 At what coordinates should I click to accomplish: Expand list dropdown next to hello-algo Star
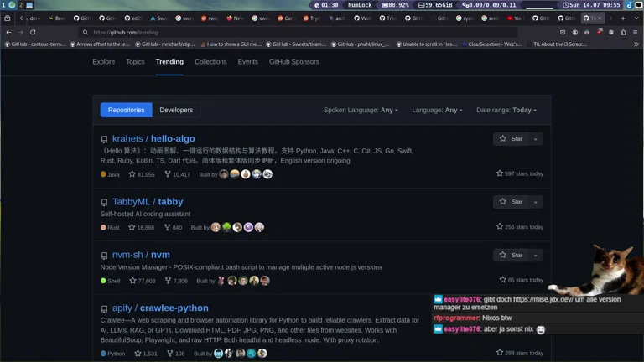click(x=536, y=138)
